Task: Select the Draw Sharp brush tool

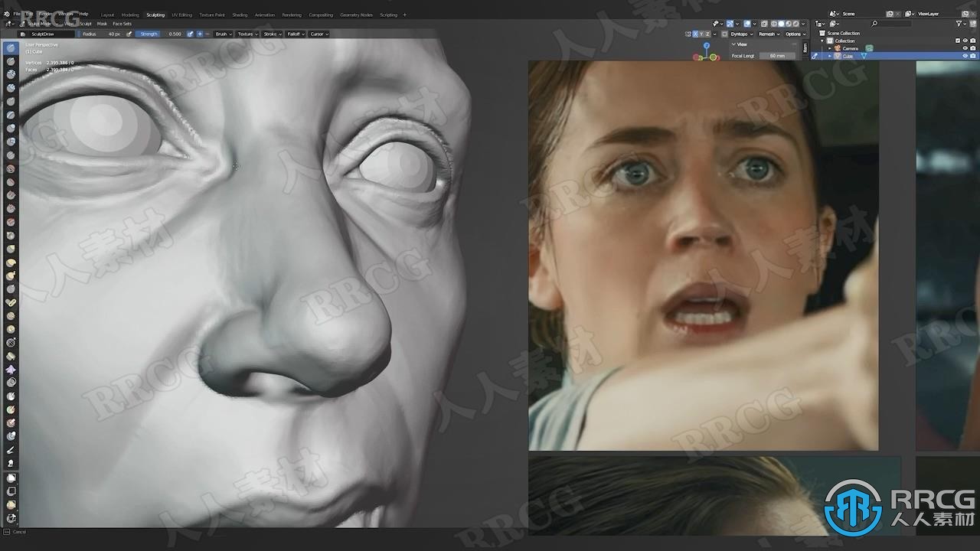Action: (11, 61)
